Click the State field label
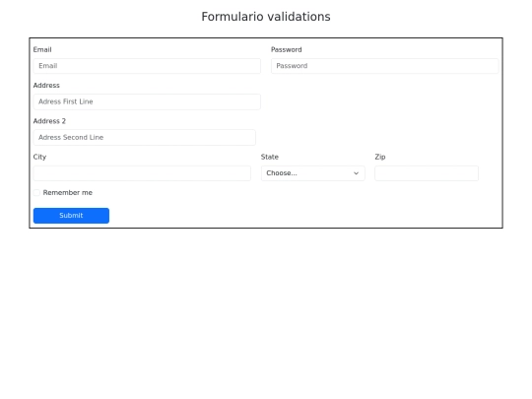This screenshot has height=399, width=532. pos(270,157)
